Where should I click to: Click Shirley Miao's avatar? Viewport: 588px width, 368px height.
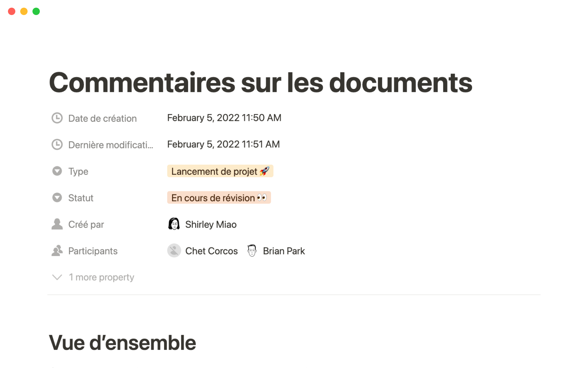tap(174, 224)
